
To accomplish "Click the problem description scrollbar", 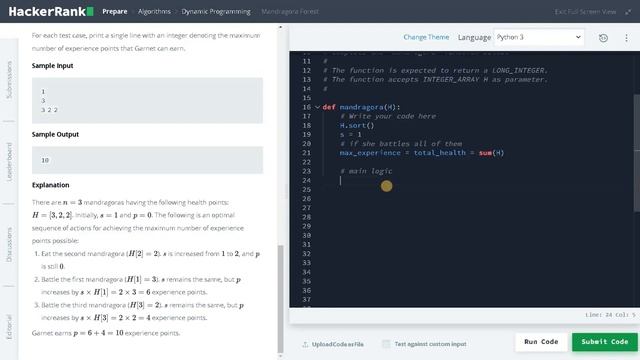I will pos(280,299).
